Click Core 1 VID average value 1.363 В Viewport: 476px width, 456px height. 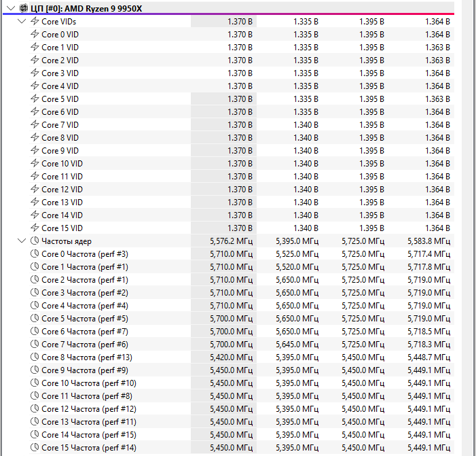click(x=437, y=48)
